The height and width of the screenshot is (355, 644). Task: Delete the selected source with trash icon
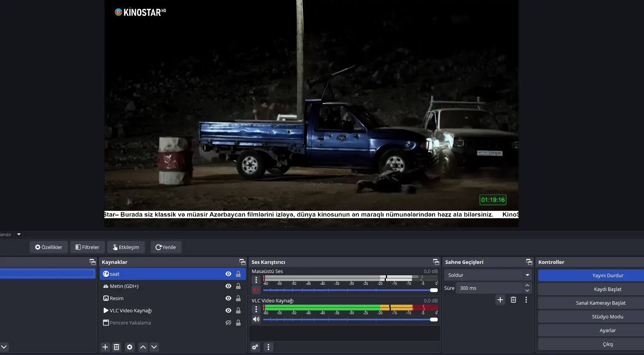pyautogui.click(x=117, y=347)
